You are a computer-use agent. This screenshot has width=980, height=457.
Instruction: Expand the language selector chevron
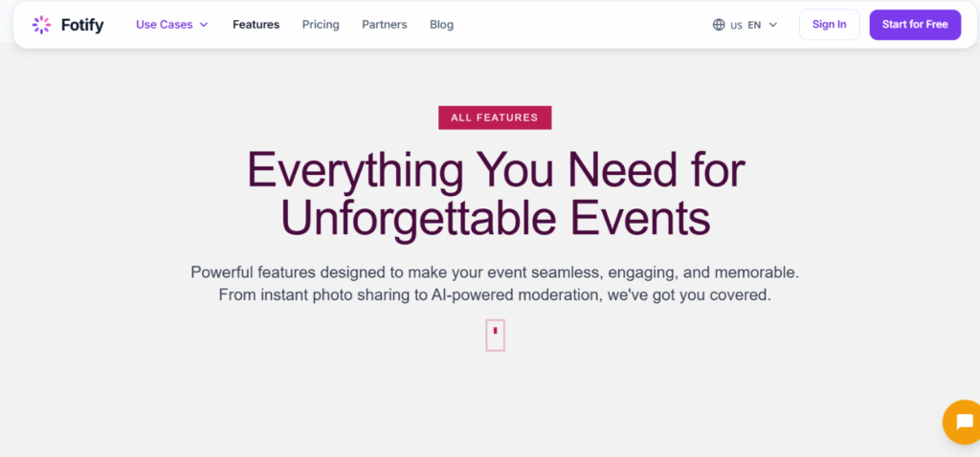773,25
